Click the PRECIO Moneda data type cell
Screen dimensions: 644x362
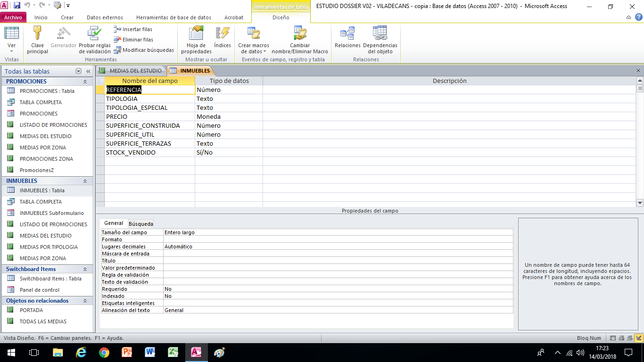click(229, 117)
